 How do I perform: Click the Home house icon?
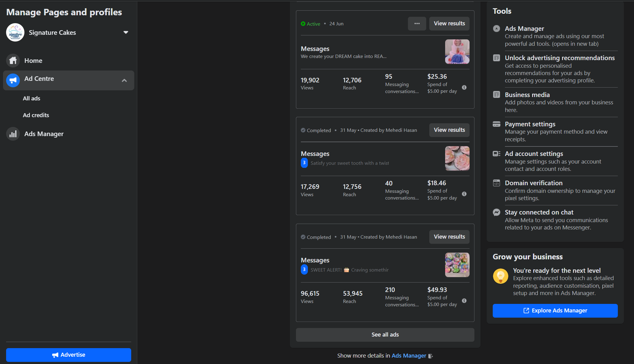coord(13,61)
